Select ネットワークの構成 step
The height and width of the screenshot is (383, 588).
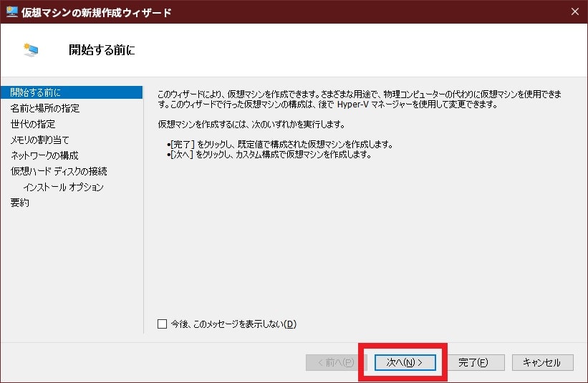[x=44, y=155]
